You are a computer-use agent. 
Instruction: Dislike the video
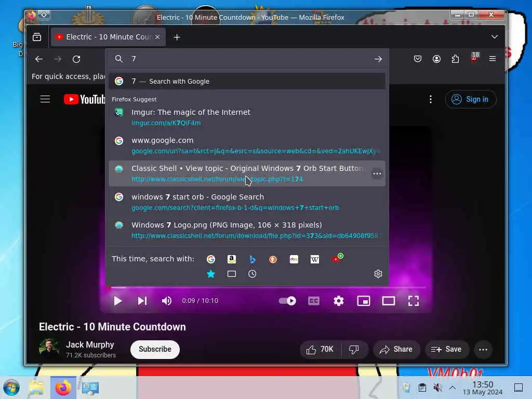click(x=354, y=350)
